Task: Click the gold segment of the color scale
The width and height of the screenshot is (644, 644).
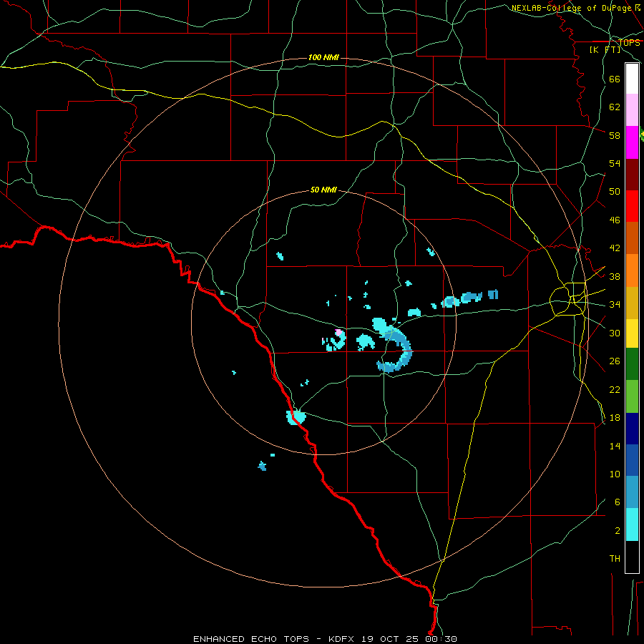Action: pyautogui.click(x=632, y=303)
